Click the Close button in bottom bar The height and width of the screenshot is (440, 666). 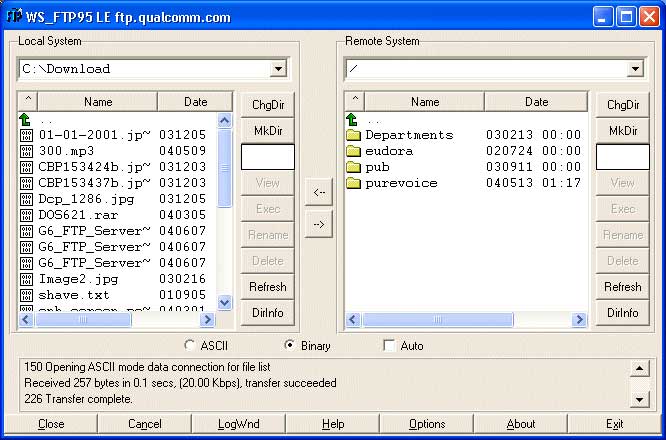click(x=51, y=424)
